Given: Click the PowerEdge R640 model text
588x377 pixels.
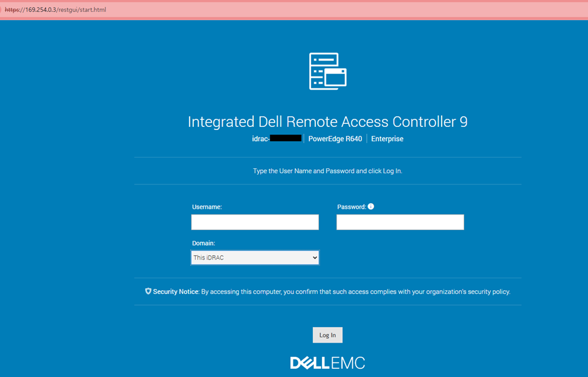Looking at the screenshot, I should 335,139.
